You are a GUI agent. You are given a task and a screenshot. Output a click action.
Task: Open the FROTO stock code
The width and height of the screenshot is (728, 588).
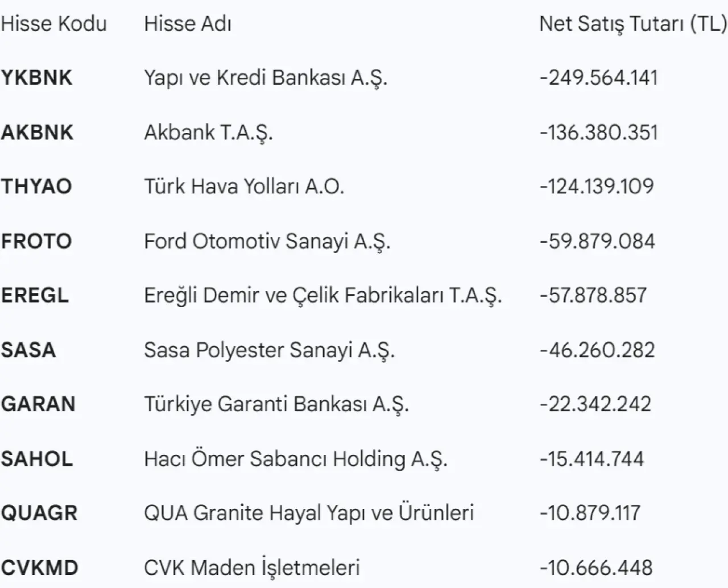36,241
